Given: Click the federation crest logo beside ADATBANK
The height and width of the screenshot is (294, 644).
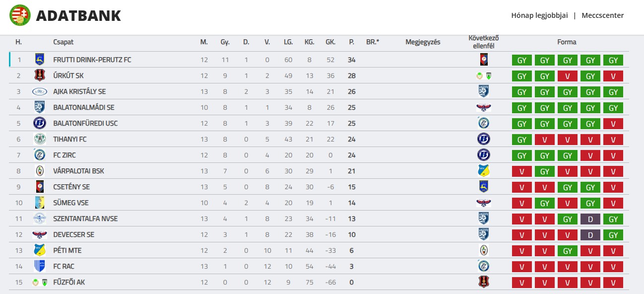Looking at the screenshot, I should pyautogui.click(x=20, y=15).
